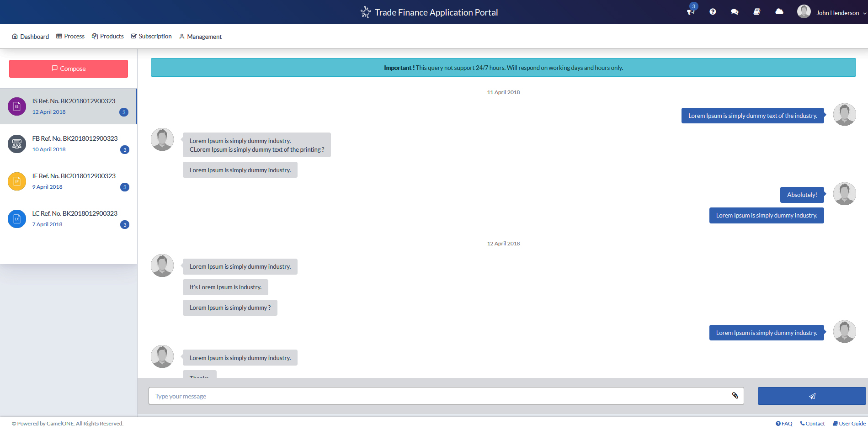Open the Dashboard menu item
The height and width of the screenshot is (430, 868).
click(x=30, y=37)
